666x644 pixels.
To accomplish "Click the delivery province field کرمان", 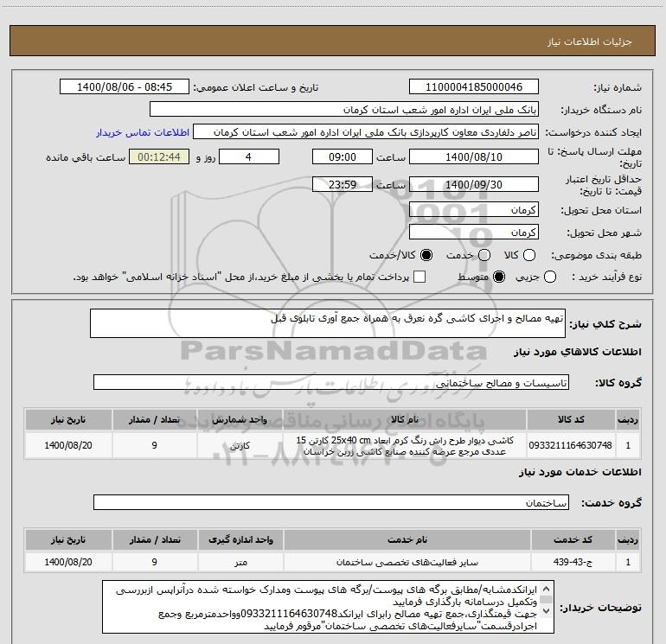I will [474, 209].
